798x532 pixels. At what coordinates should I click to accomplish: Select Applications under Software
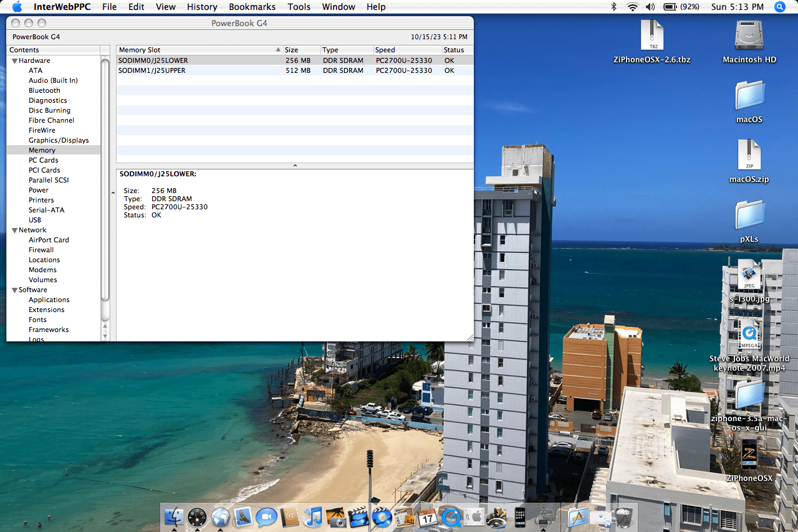click(x=49, y=300)
